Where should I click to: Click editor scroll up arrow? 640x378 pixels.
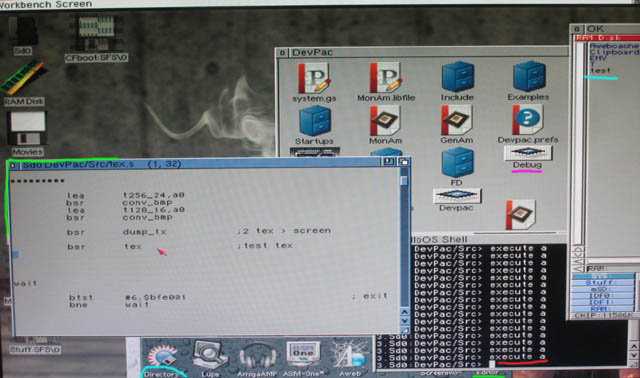pyautogui.click(x=404, y=312)
